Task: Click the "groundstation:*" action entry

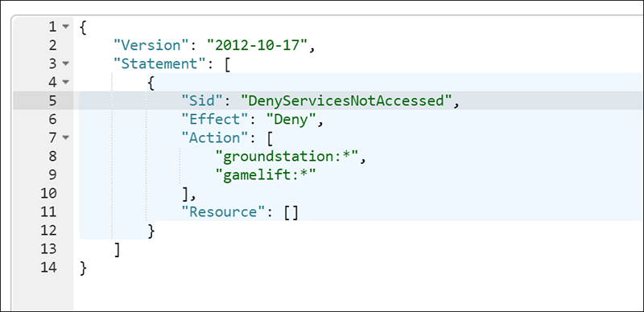Action: coord(287,156)
